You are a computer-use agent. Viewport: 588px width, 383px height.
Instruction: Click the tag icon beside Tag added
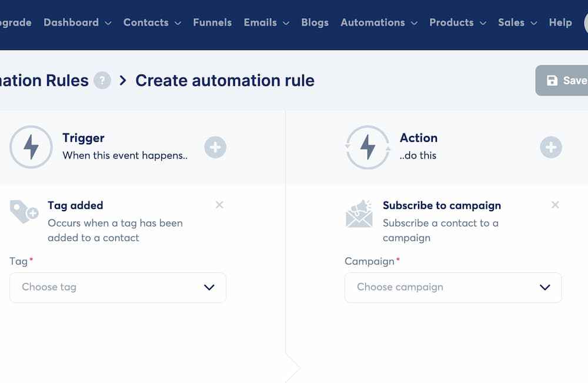click(x=22, y=212)
